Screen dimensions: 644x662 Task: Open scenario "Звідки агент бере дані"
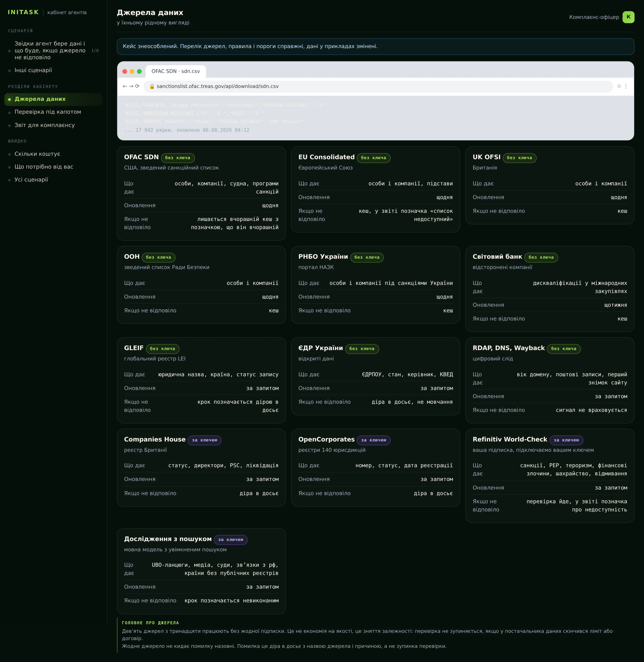(x=53, y=50)
